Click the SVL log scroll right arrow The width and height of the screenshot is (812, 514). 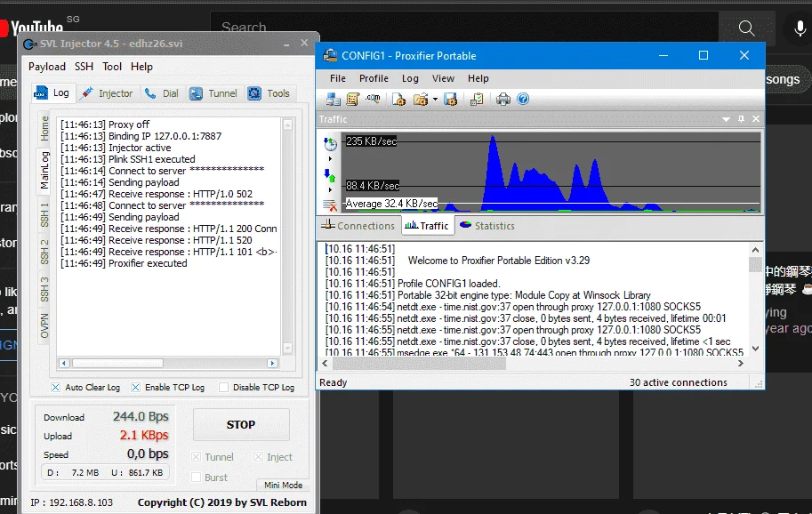coord(272,364)
